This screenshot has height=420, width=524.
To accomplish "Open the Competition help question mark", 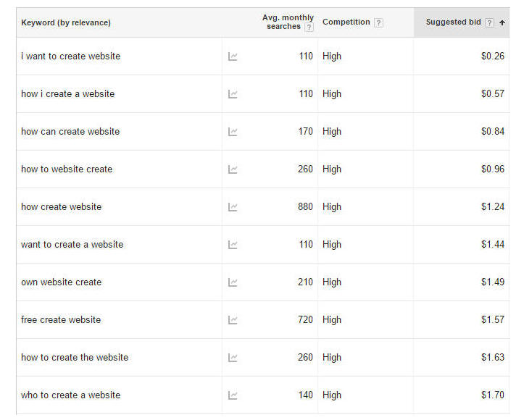I will click(x=379, y=22).
